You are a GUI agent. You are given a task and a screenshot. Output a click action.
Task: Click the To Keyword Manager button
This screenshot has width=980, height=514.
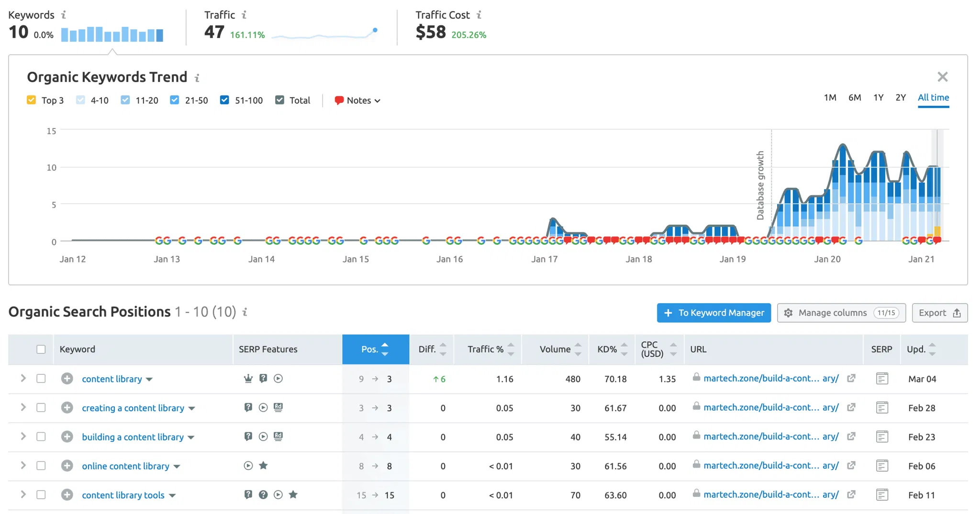click(713, 313)
